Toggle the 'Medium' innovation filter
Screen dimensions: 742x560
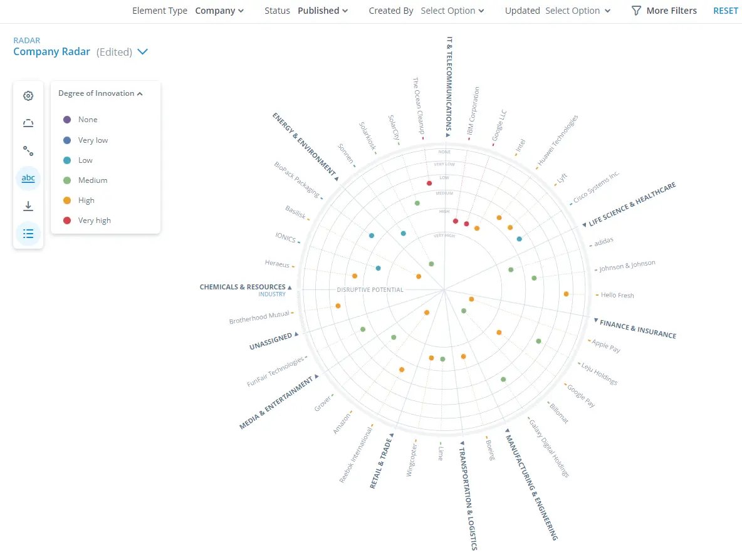(x=92, y=180)
